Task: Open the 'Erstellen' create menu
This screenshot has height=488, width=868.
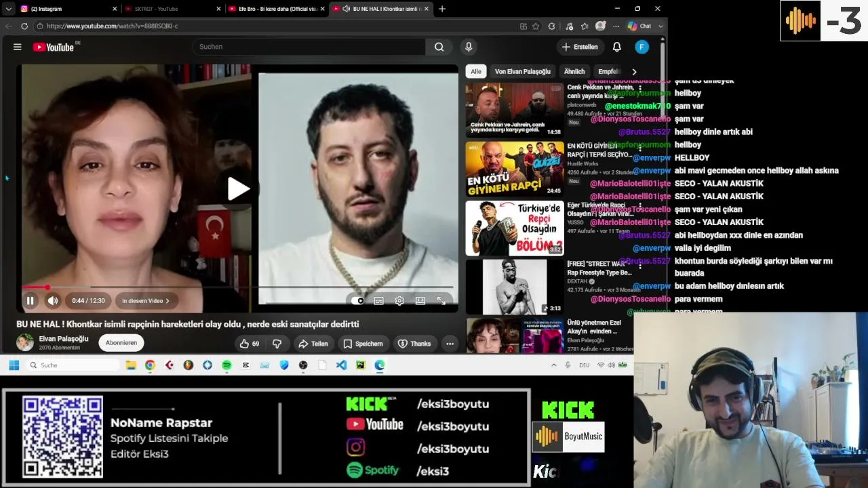Action: [580, 47]
